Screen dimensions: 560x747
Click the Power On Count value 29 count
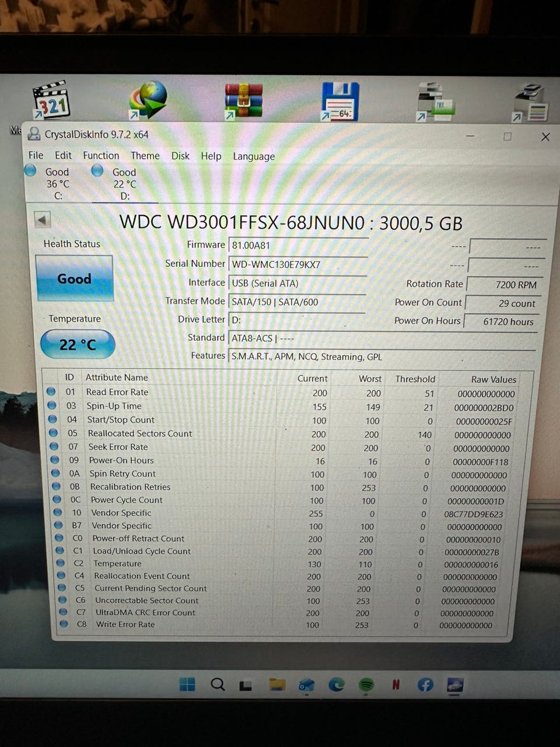coord(503,303)
